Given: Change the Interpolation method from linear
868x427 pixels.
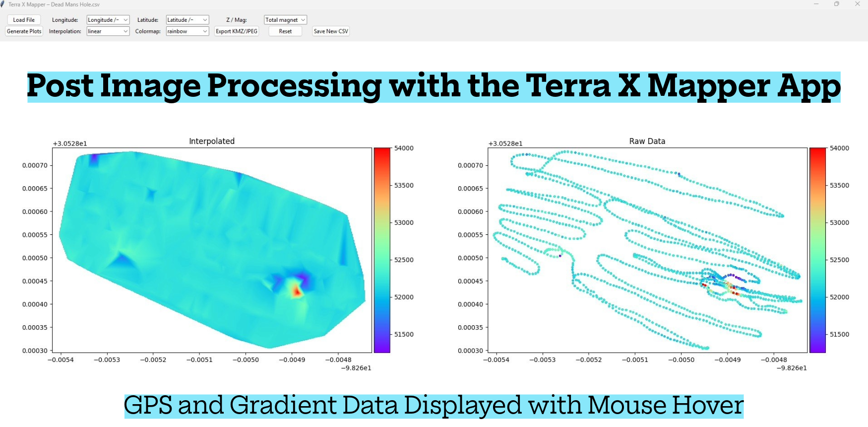Looking at the screenshot, I should click(108, 31).
